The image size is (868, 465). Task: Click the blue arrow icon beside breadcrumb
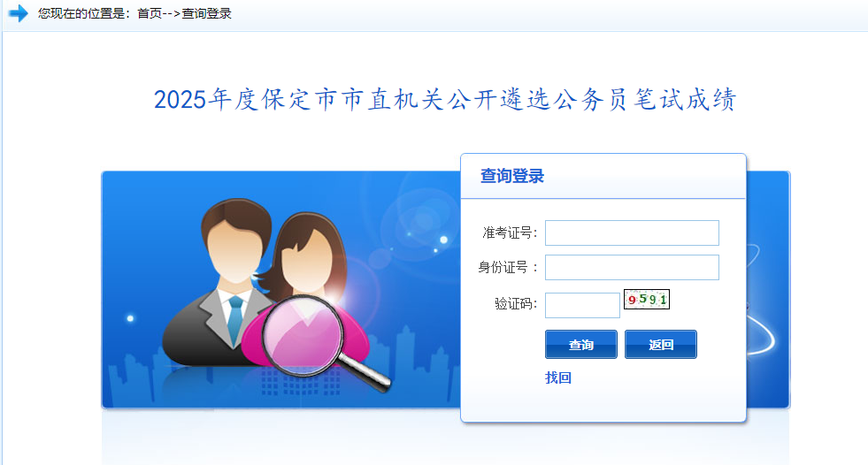click(19, 12)
